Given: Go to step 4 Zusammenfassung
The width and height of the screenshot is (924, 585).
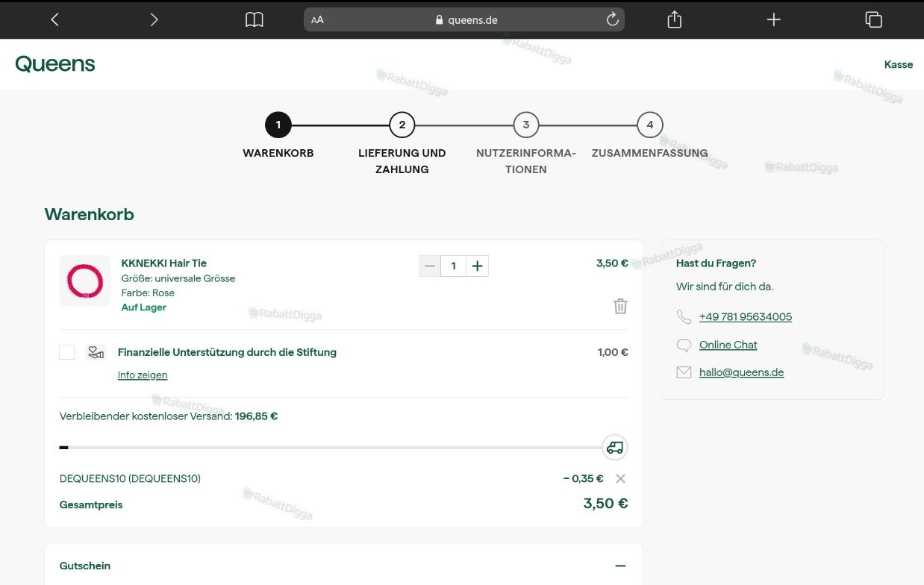Looking at the screenshot, I should [x=650, y=125].
